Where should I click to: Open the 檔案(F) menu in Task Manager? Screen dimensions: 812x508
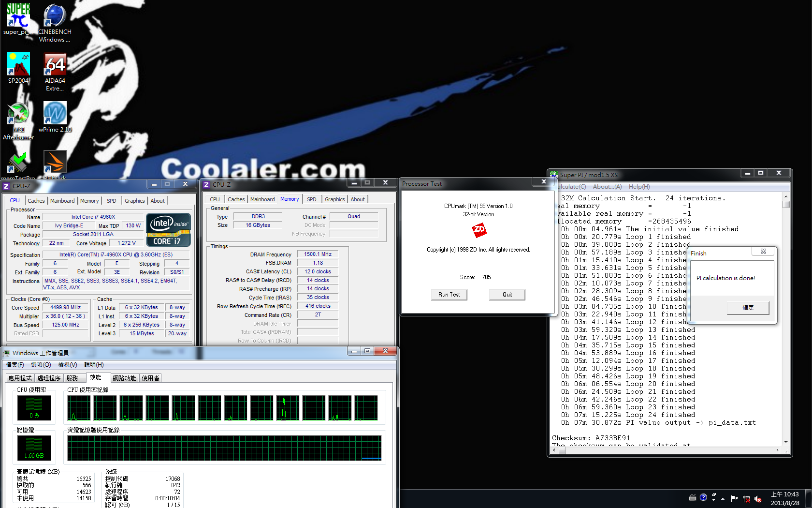tap(15, 365)
